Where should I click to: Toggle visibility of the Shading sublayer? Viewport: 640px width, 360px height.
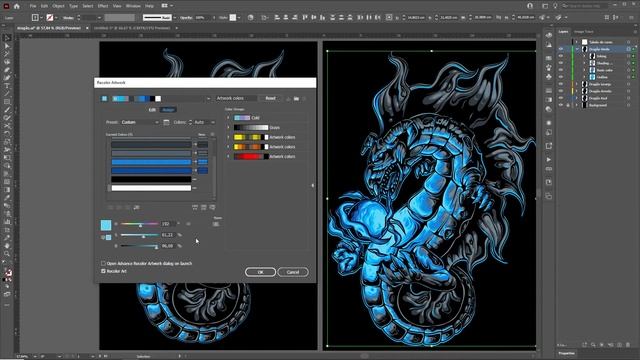[x=561, y=63]
